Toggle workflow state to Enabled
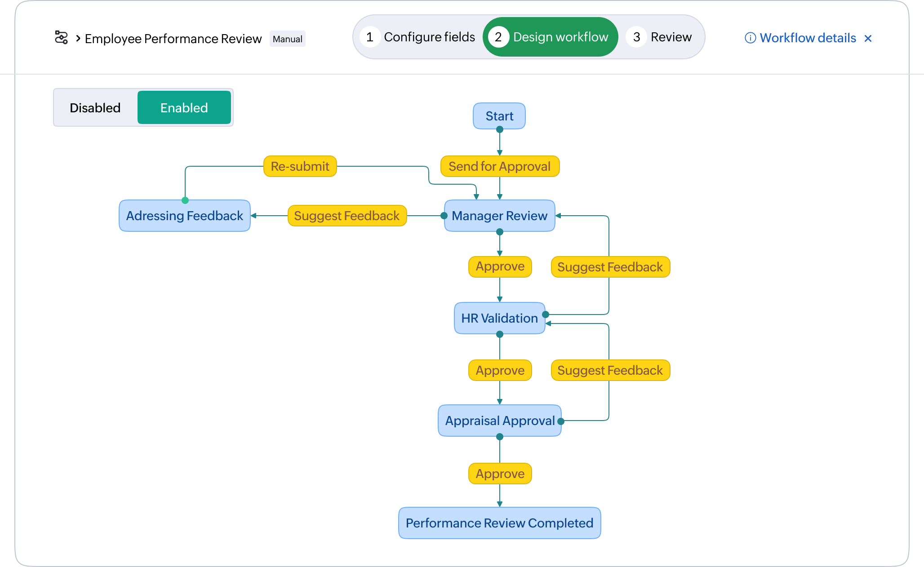The width and height of the screenshot is (924, 567). [184, 107]
